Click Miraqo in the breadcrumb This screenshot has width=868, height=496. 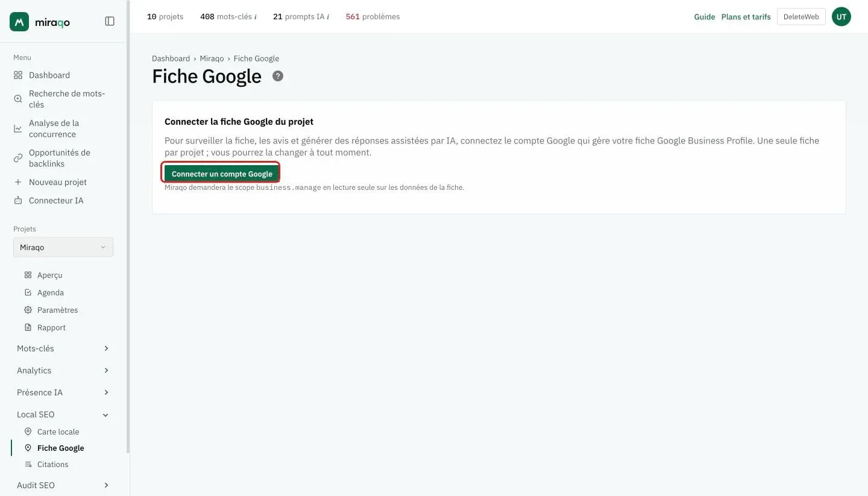click(x=212, y=58)
